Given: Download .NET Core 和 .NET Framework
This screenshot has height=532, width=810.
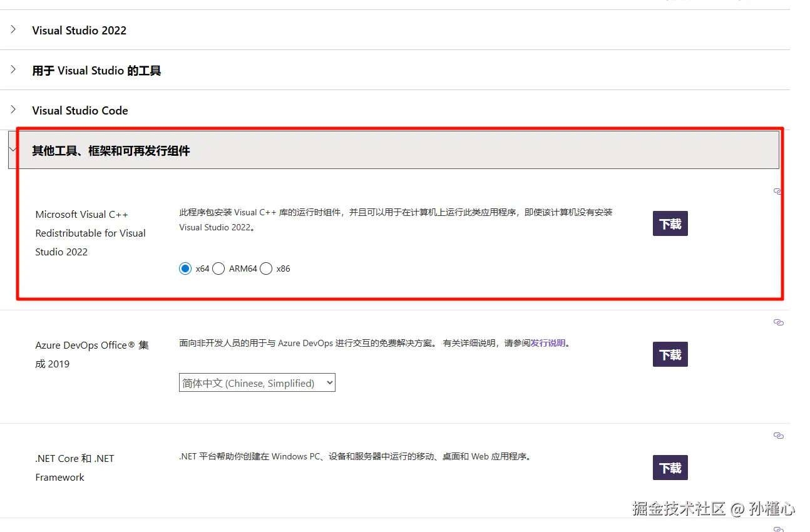Looking at the screenshot, I should pyautogui.click(x=670, y=468).
